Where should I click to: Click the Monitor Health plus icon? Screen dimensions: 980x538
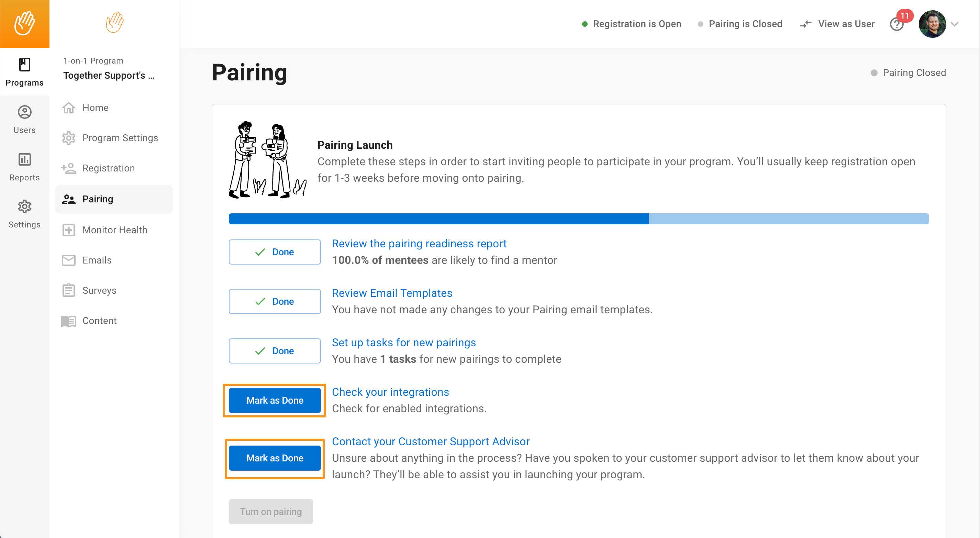69,230
